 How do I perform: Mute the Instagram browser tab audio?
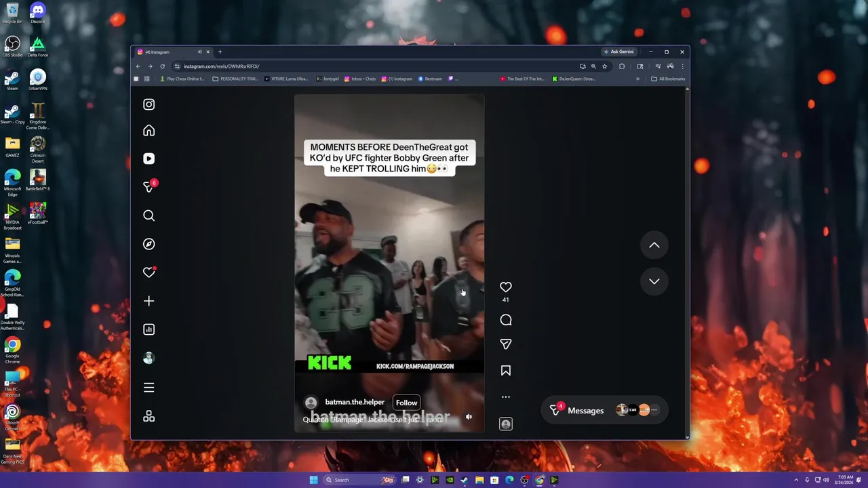pyautogui.click(x=199, y=52)
